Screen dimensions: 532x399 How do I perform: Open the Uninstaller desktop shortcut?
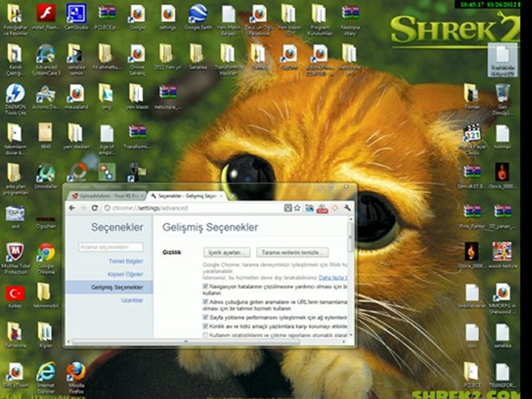click(x=46, y=176)
